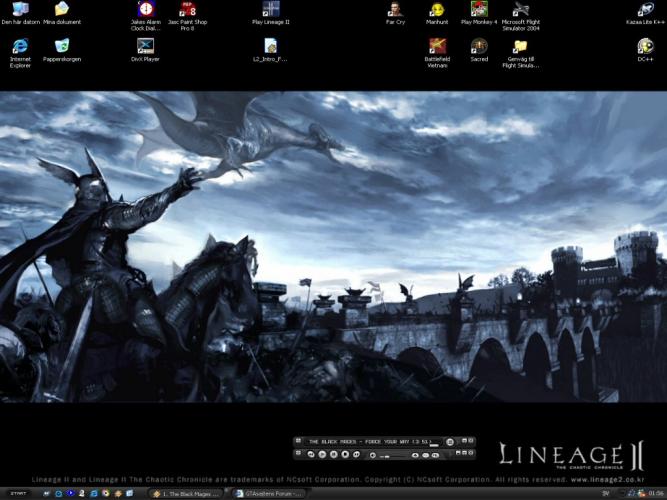
Task: Open the DivX Player shortcut
Action: 145,46
